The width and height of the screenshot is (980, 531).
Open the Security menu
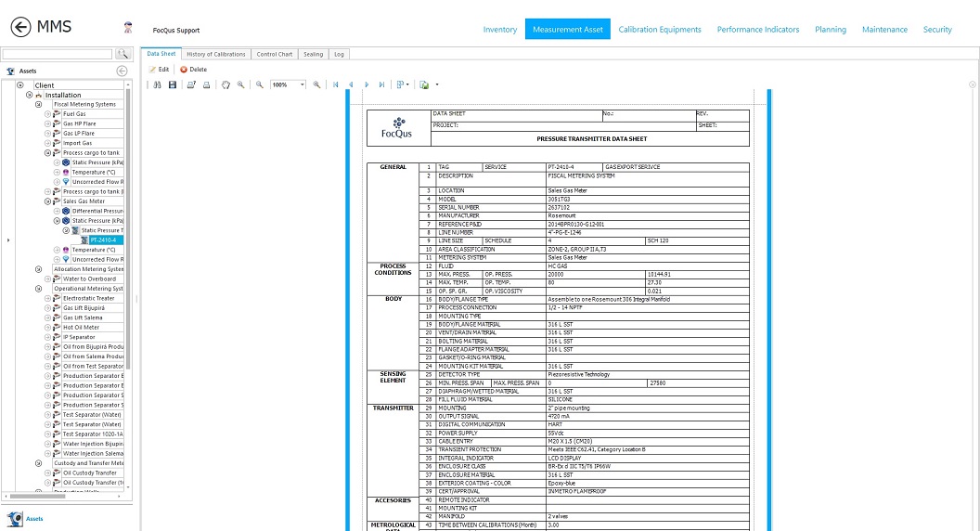pos(937,30)
